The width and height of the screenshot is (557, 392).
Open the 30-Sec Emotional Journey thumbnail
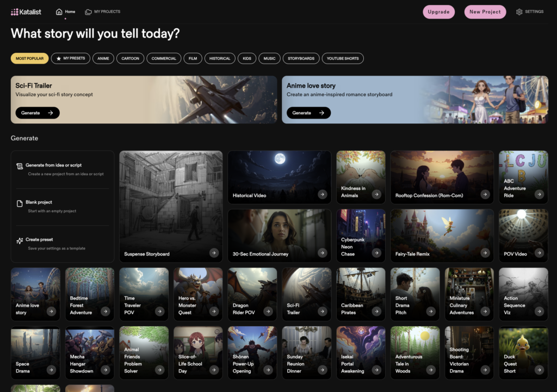click(279, 231)
